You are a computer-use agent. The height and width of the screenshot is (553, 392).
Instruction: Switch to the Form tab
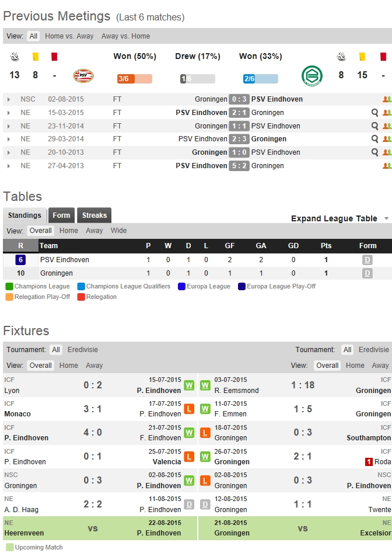[61, 215]
